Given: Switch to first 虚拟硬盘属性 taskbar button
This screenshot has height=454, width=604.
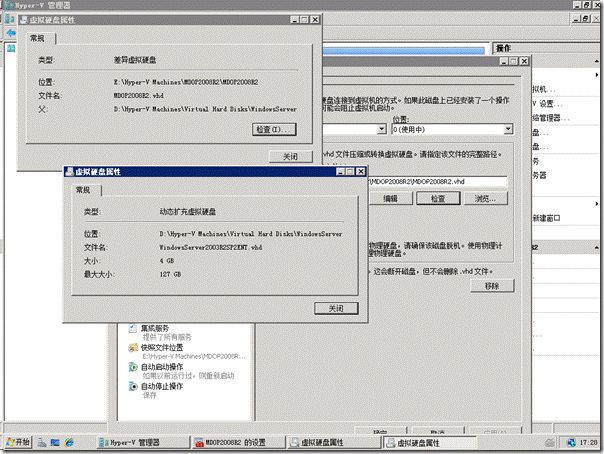Looking at the screenshot, I should (334, 443).
